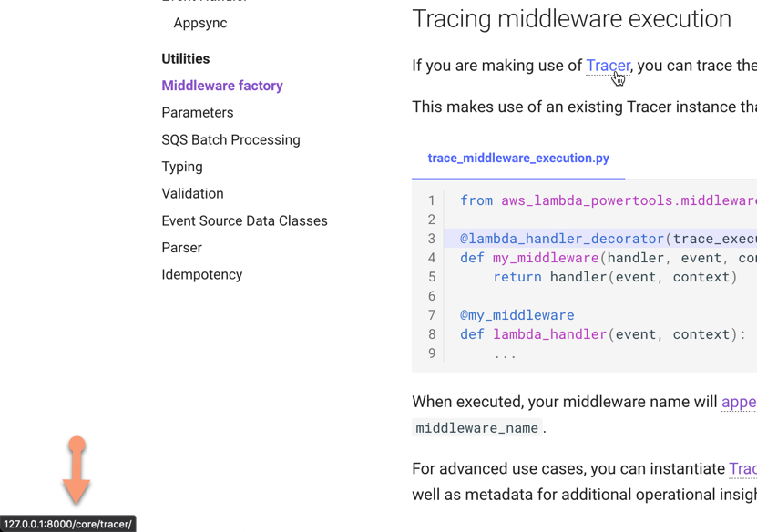Go to the Parameters utility page

pyautogui.click(x=198, y=112)
